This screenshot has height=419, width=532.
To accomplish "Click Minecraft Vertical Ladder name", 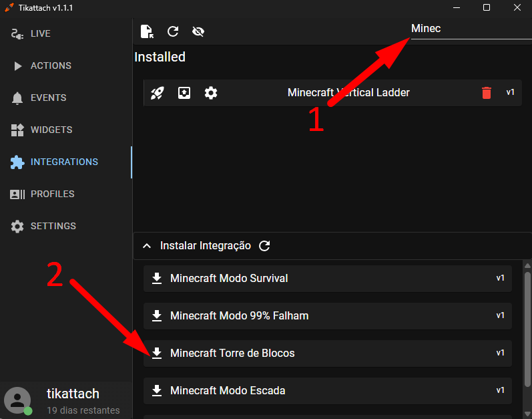I will (348, 92).
